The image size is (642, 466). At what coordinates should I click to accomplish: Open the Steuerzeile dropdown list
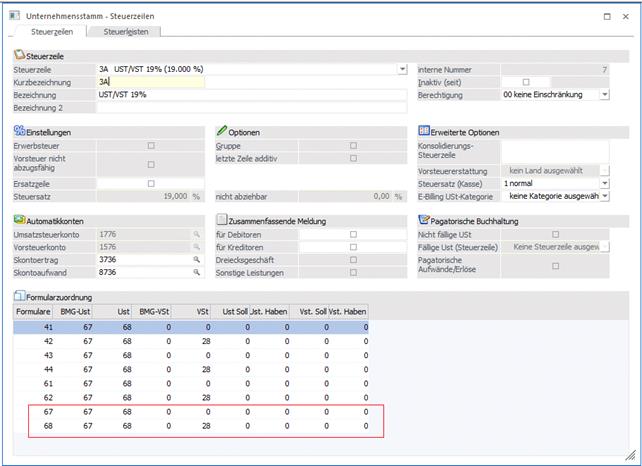402,69
